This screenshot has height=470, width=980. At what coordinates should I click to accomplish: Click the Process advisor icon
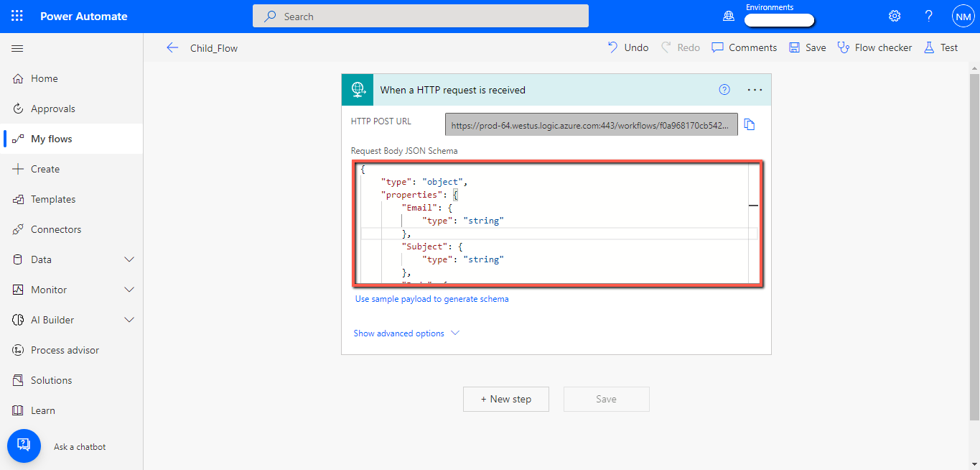(x=19, y=350)
